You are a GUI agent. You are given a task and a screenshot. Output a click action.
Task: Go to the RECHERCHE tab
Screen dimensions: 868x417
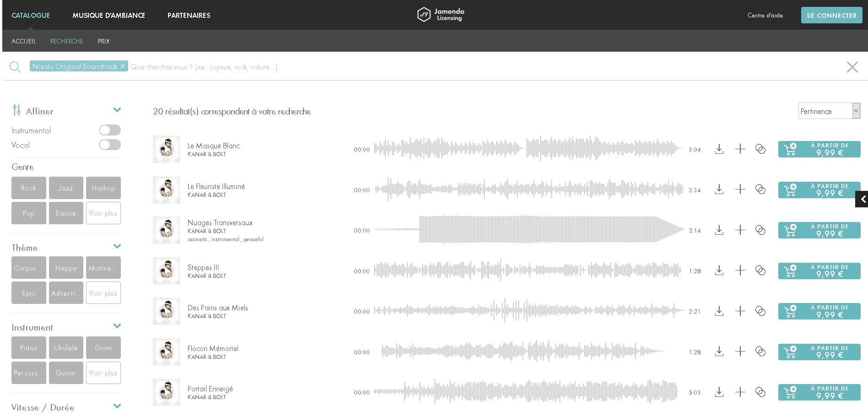(x=67, y=41)
